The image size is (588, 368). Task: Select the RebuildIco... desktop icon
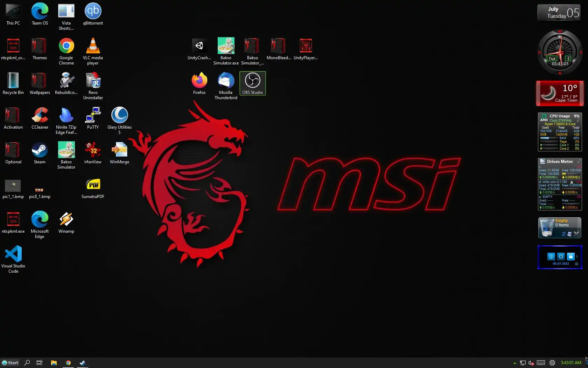66,84
